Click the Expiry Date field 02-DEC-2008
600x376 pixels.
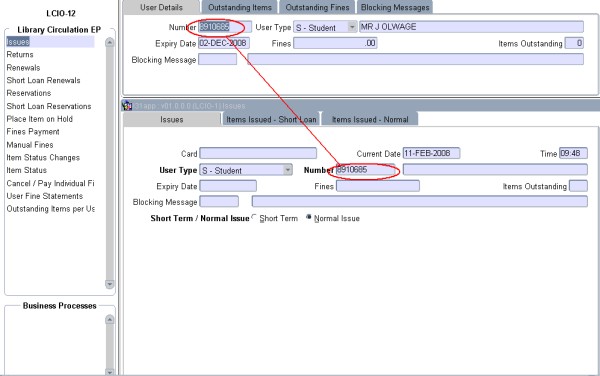click(224, 43)
